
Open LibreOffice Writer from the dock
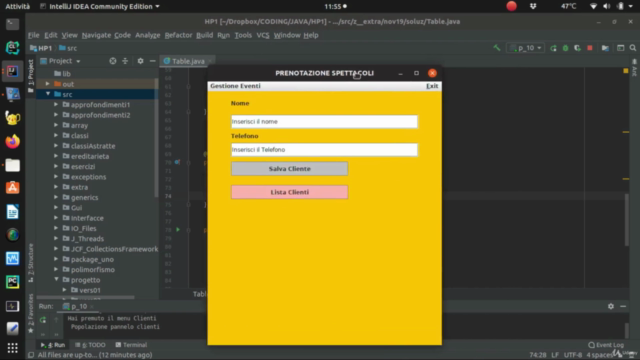coord(12,212)
